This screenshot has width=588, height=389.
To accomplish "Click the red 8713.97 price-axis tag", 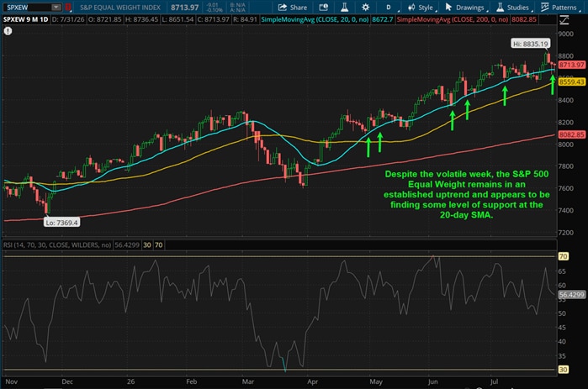I will [571, 65].
